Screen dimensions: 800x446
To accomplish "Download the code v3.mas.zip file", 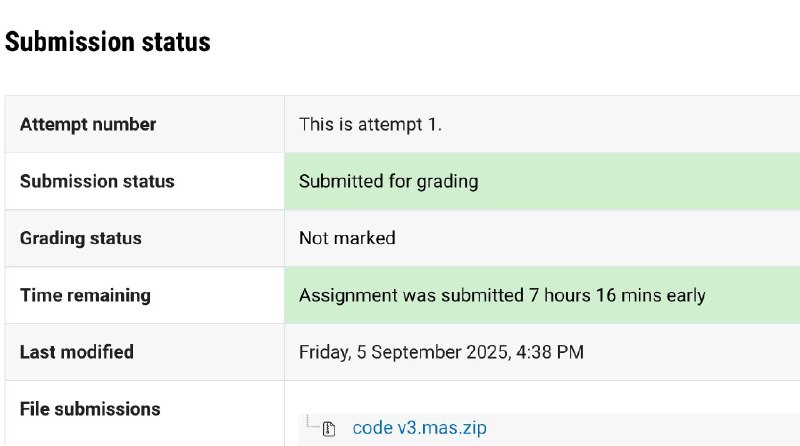I will coord(419,428).
